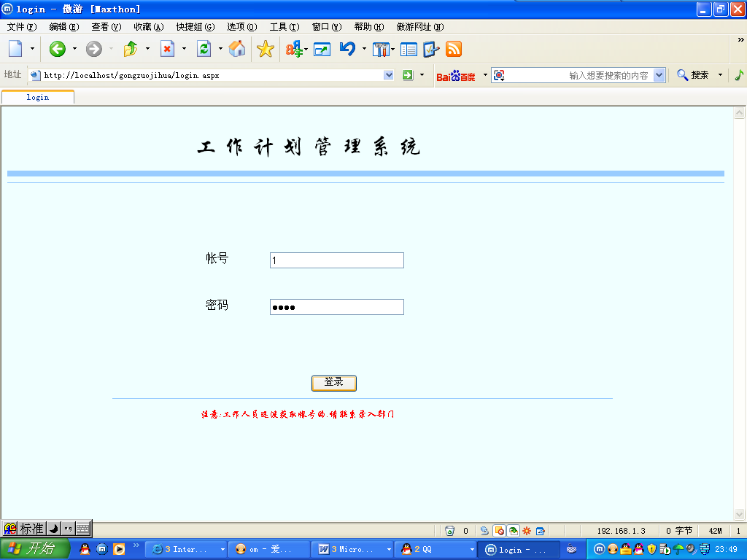Viewport: 747px width, 560px height.
Task: Open the 选项(O) menu
Action: [x=242, y=27]
